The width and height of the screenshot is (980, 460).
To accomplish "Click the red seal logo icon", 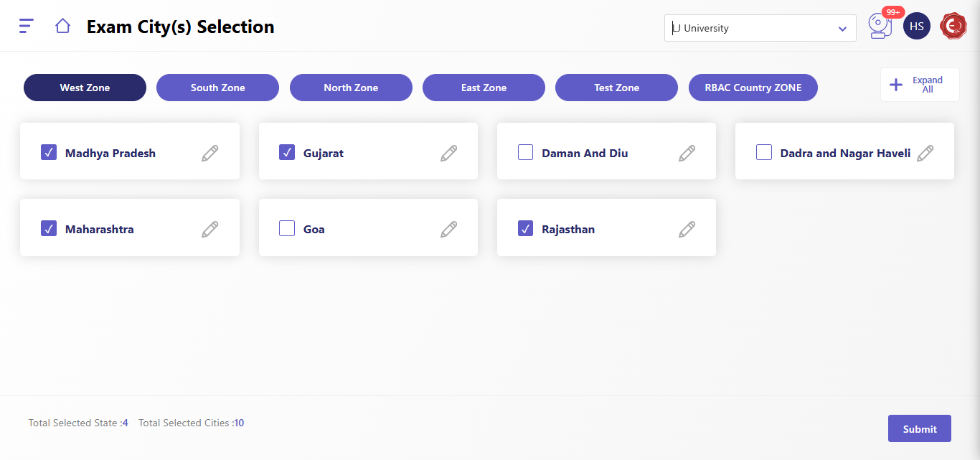I will point(953,27).
